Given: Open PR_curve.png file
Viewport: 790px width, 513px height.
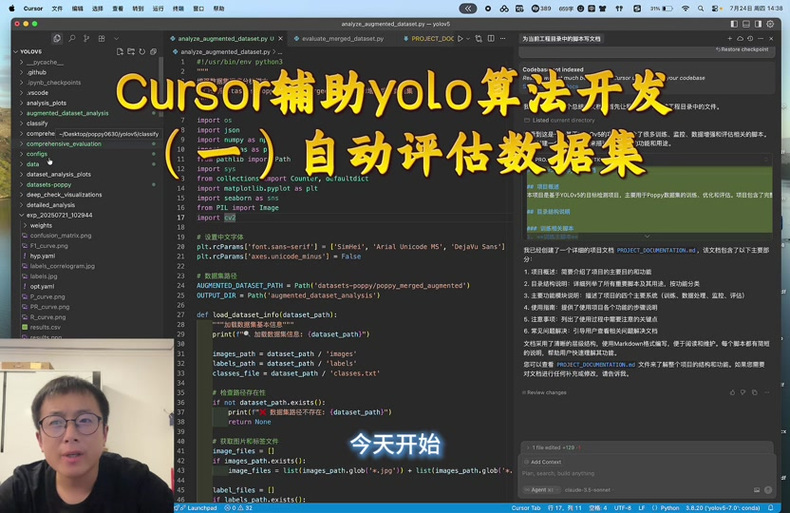Looking at the screenshot, I should [49, 307].
